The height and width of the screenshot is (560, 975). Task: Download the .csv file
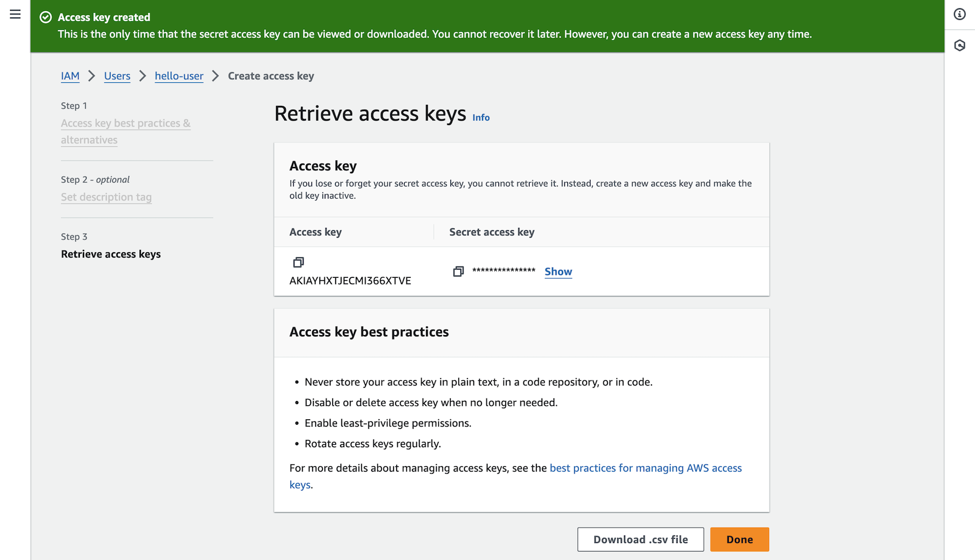tap(640, 539)
